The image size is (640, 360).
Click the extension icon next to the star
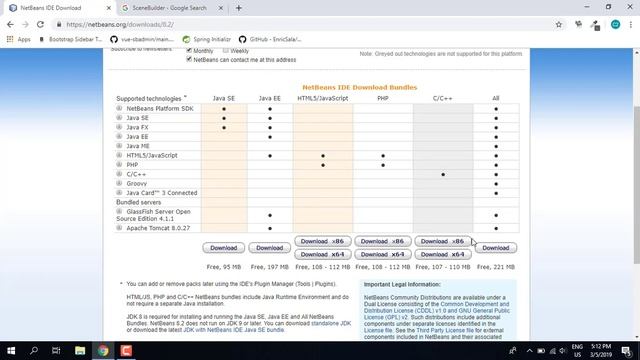tap(578, 24)
